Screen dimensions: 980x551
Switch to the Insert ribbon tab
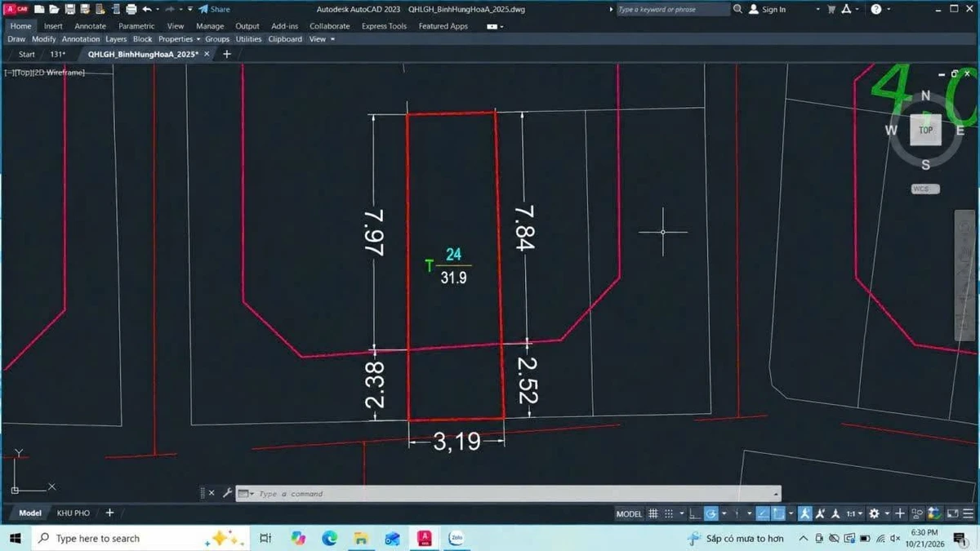click(x=53, y=26)
